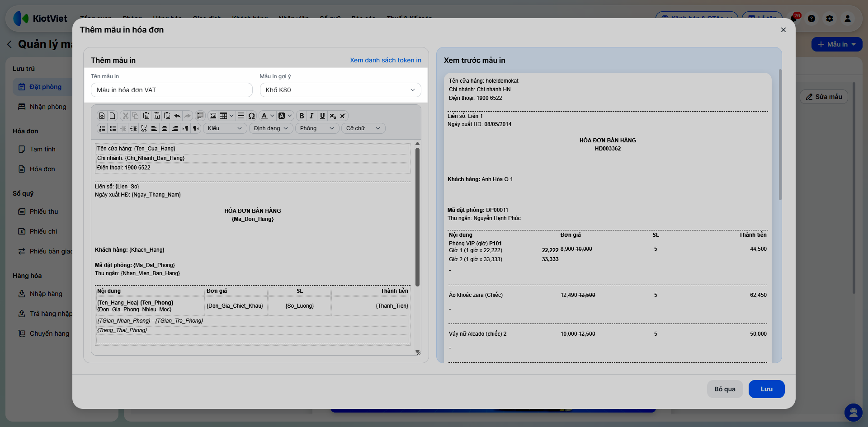This screenshot has width=868, height=427.
Task: Open the user account icon
Action: [848, 19]
